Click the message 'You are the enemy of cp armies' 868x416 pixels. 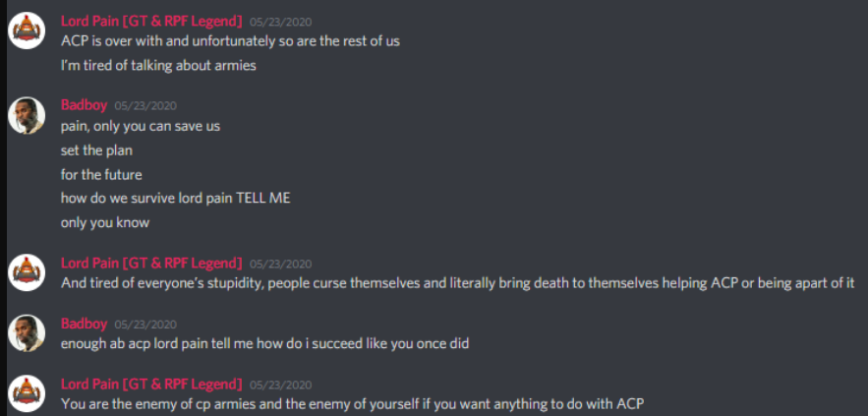[352, 404]
